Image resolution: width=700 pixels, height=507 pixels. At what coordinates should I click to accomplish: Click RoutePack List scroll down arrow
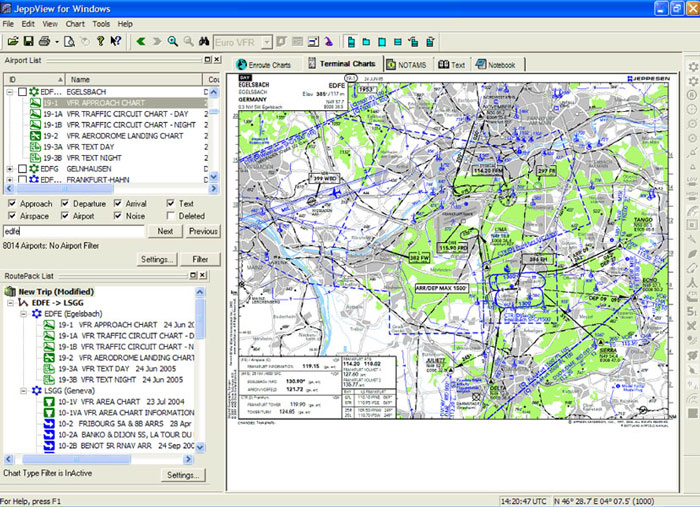(200, 447)
